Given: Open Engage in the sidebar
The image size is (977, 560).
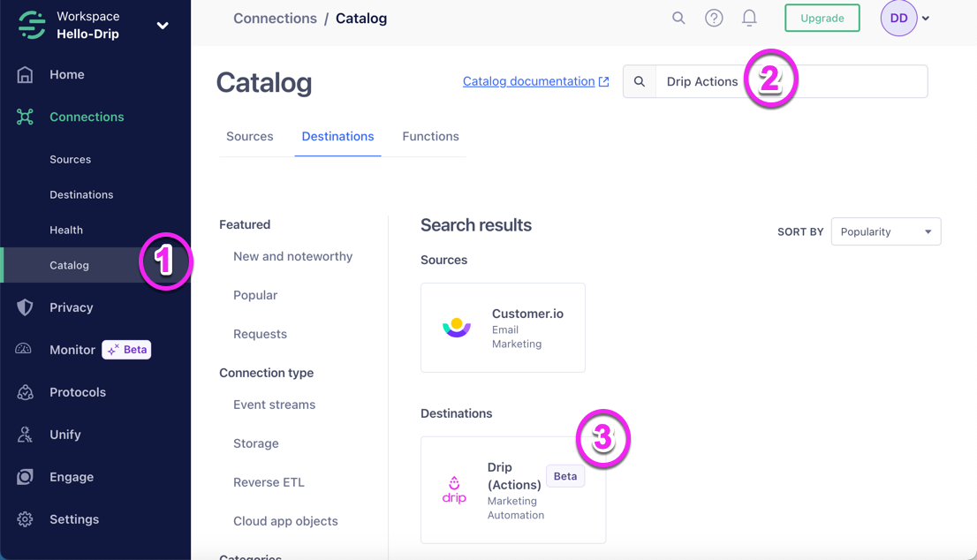Looking at the screenshot, I should coord(72,476).
